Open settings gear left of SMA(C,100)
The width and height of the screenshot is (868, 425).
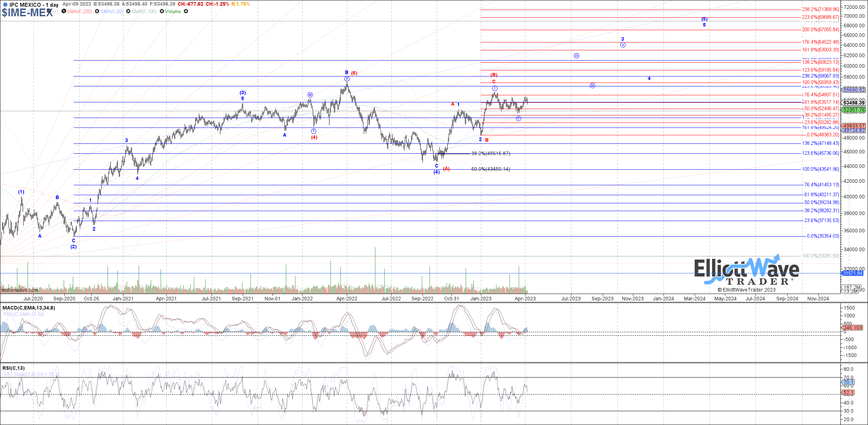click(128, 11)
